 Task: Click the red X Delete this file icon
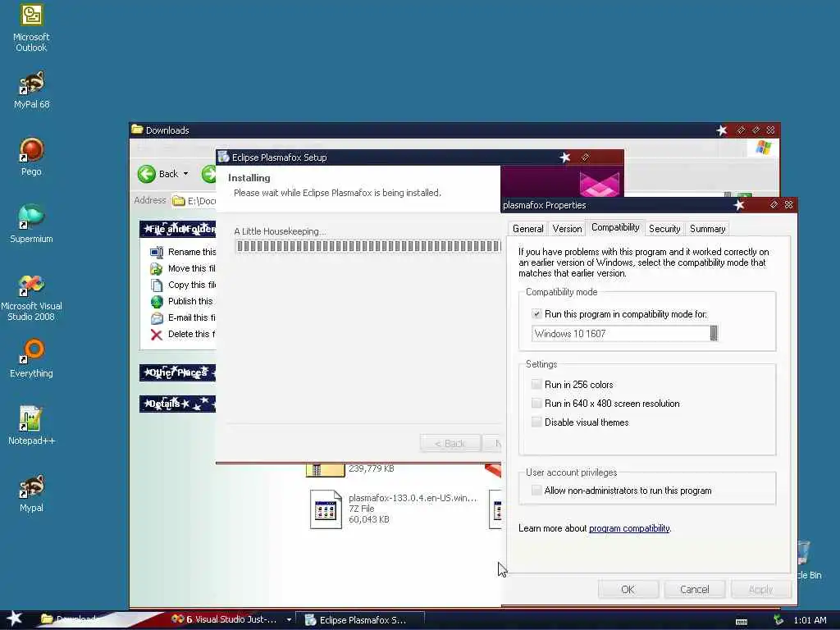(157, 335)
